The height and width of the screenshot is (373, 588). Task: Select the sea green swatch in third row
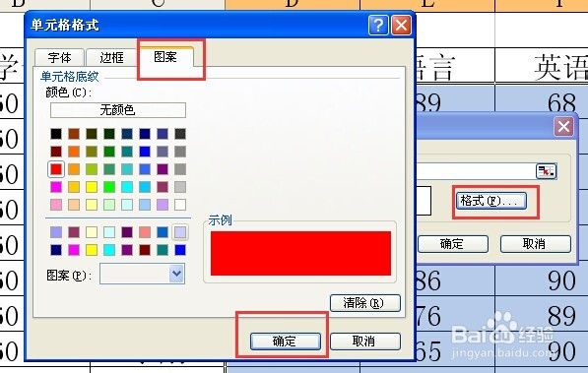(x=109, y=169)
